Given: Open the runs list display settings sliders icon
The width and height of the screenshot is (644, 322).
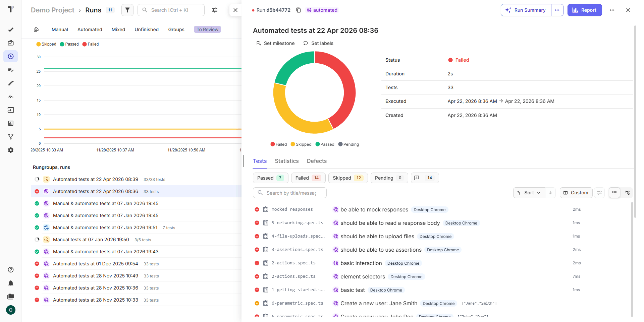Looking at the screenshot, I should coord(215,10).
